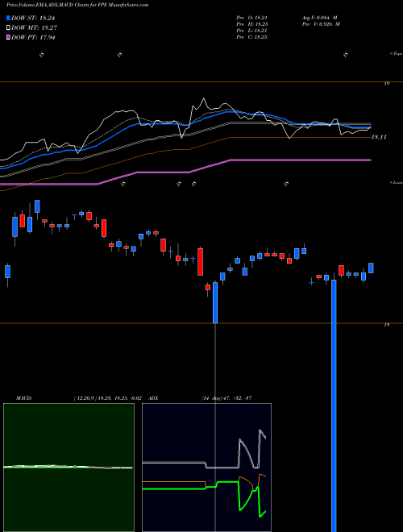Click the '<Tops' marker label at the right edge
This screenshot has height=532, width=403.
point(396,54)
